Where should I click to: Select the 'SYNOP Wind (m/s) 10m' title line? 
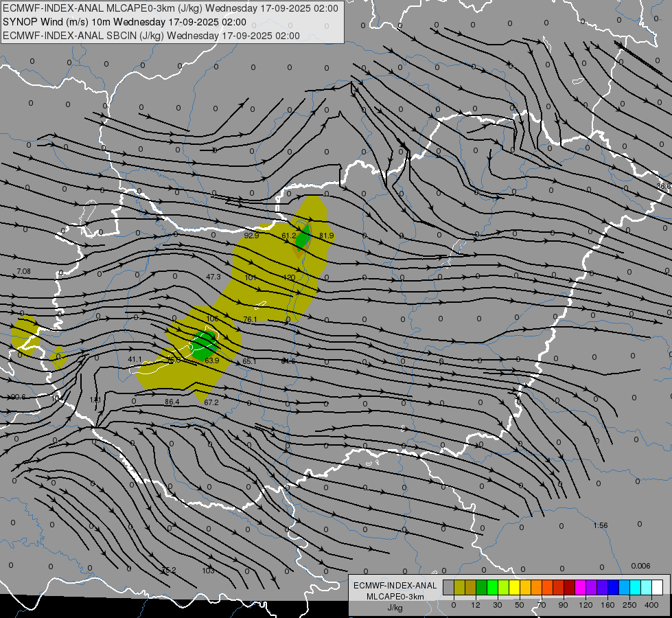tap(124, 22)
